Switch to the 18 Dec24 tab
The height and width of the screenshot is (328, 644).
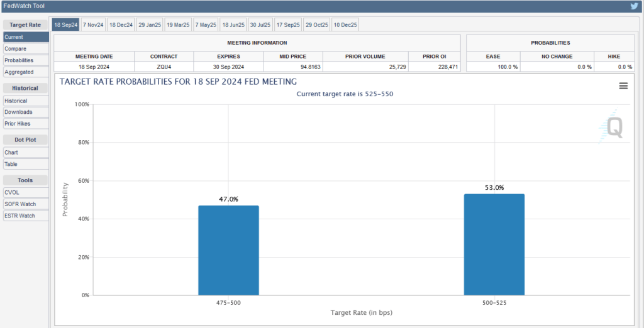click(121, 25)
